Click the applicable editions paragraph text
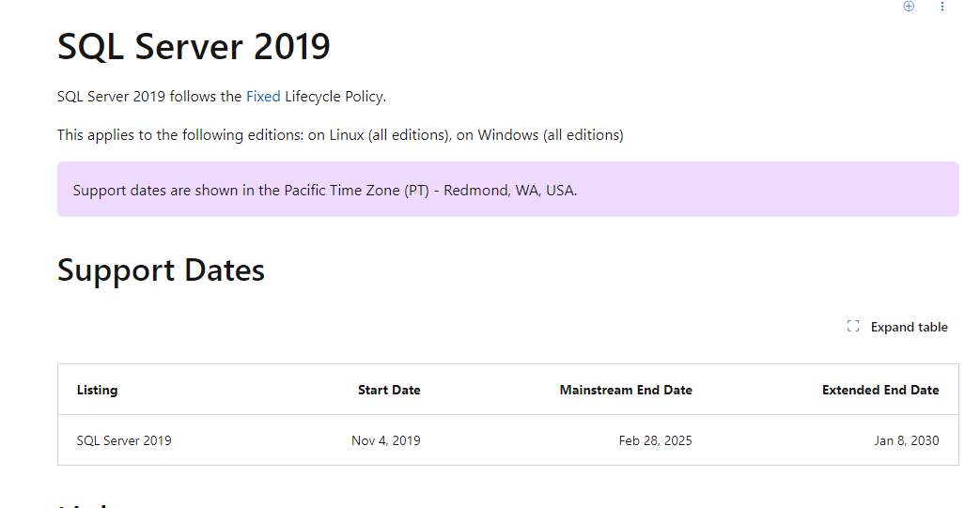980x508 pixels. 340,135
